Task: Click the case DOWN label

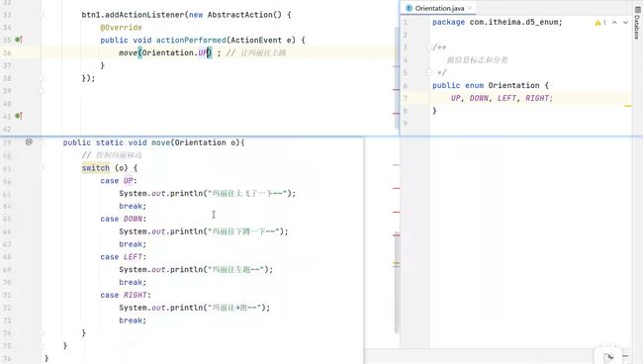Action: pos(124,219)
